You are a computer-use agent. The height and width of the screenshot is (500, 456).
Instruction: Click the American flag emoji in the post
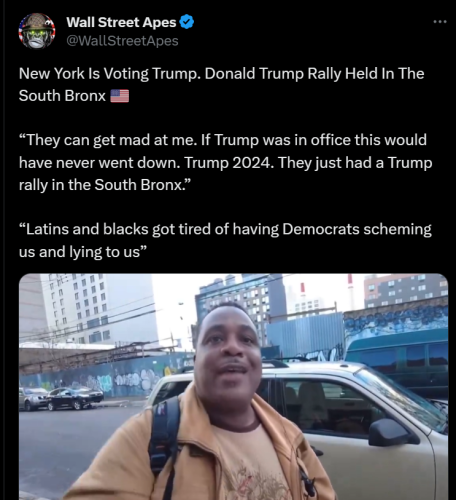(119, 96)
